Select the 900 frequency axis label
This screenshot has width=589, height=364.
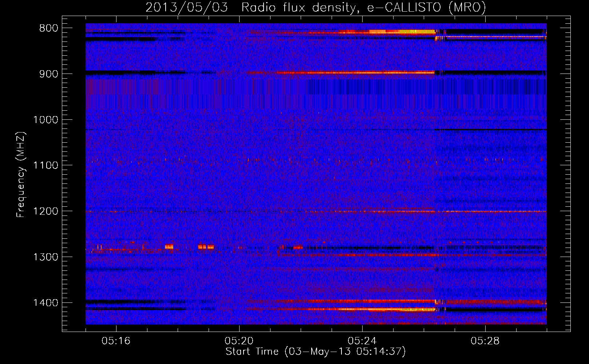pos(48,74)
